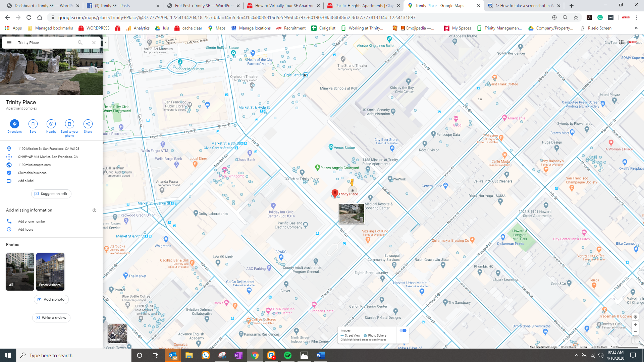The height and width of the screenshot is (362, 644).
Task: Select Add phone number
Action: (x=32, y=222)
